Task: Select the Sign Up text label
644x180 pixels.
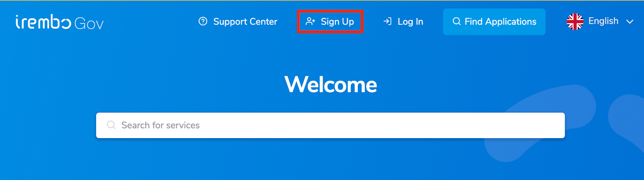Action: point(337,22)
